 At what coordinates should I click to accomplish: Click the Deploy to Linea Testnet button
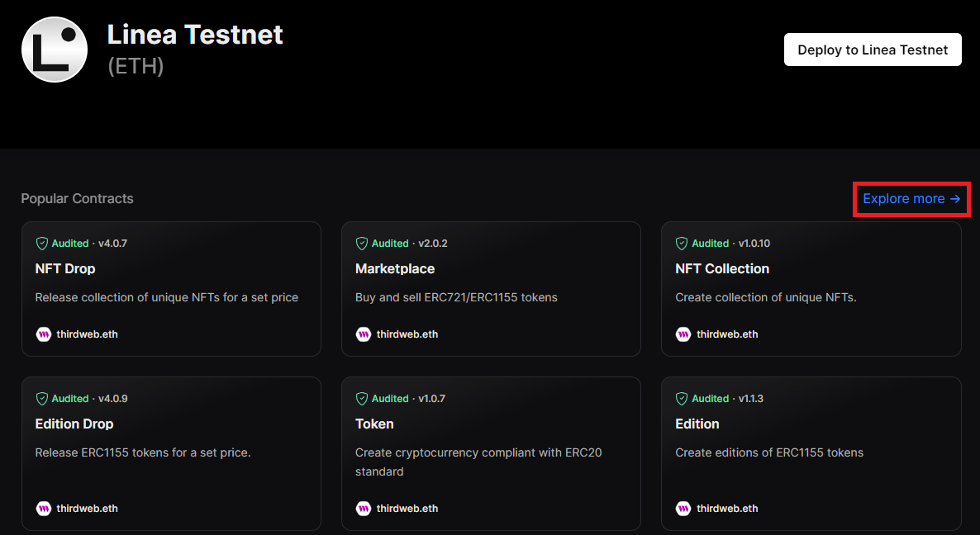(873, 50)
